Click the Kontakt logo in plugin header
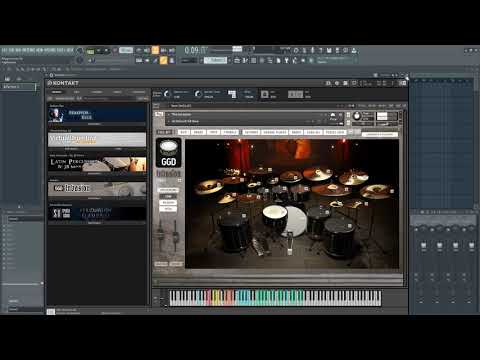Screen dimensions: 480x360 pyautogui.click(x=63, y=83)
